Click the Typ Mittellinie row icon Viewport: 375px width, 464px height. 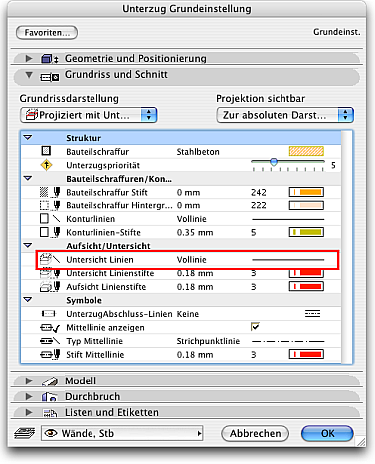coord(50,341)
